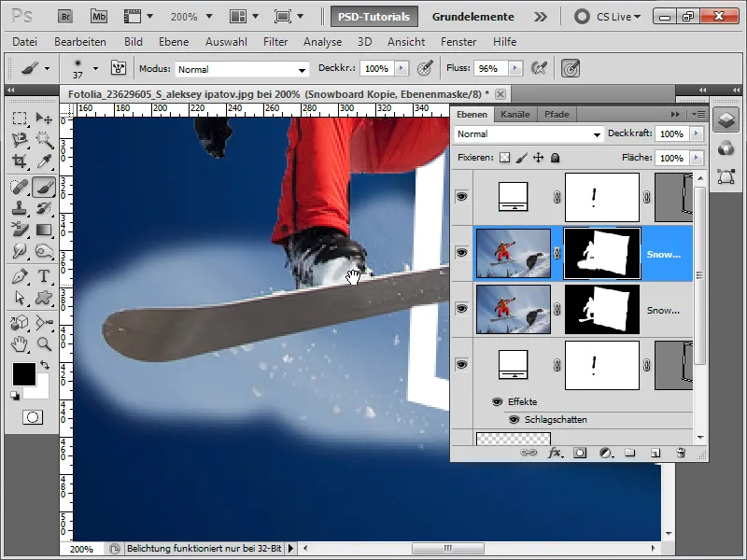
Task: Hide the layer above Effekte
Action: tap(461, 365)
